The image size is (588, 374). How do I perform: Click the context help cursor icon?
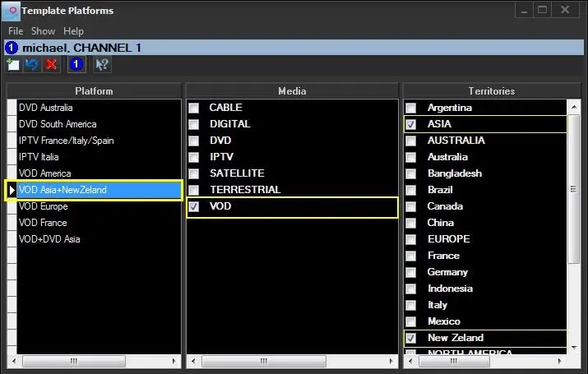click(x=102, y=65)
